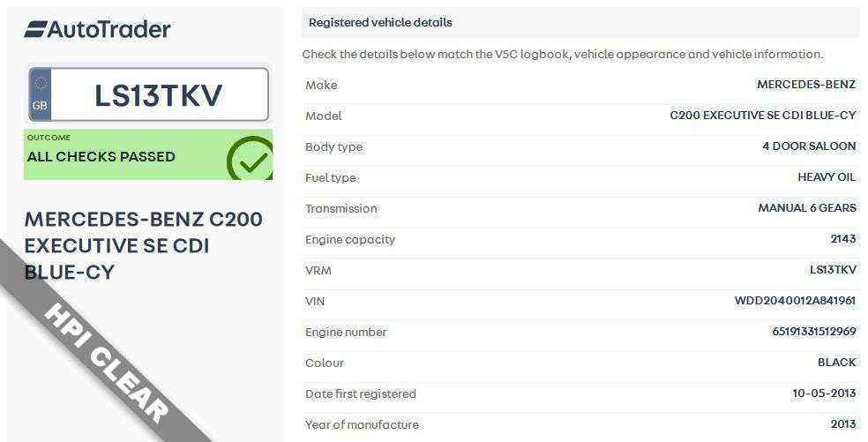This screenshot has width=868, height=442.
Task: Click the MANUAL 6 GEARS transmission value
Action: pyautogui.click(x=806, y=208)
